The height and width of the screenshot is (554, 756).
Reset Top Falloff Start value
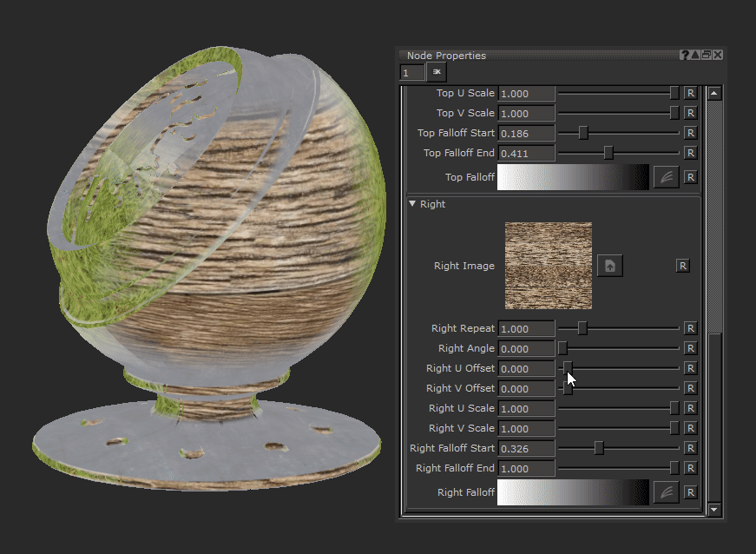pyautogui.click(x=690, y=133)
